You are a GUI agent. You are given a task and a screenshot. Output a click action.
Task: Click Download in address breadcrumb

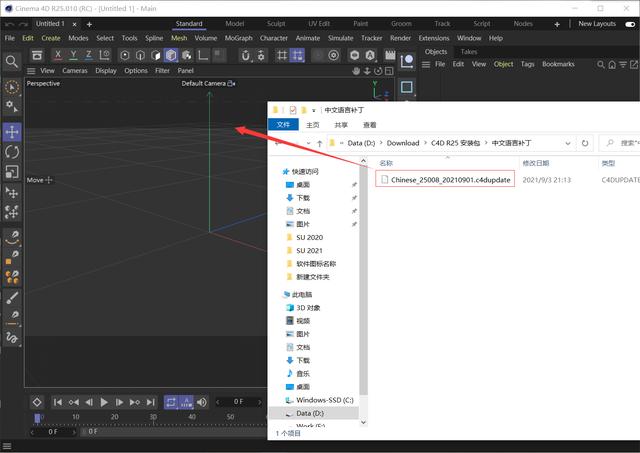pyautogui.click(x=403, y=143)
